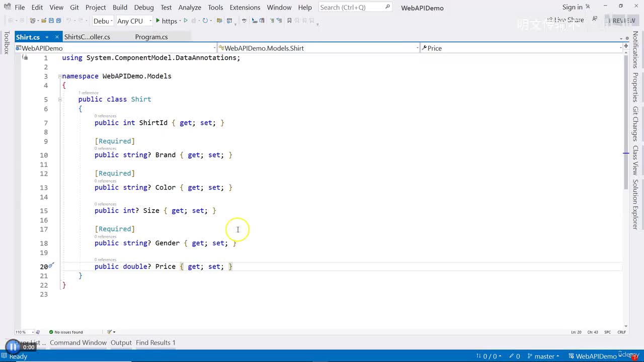Viewport: 644px width, 362px height.
Task: Click the Ln: 20 line indicator
Action: 576,332
